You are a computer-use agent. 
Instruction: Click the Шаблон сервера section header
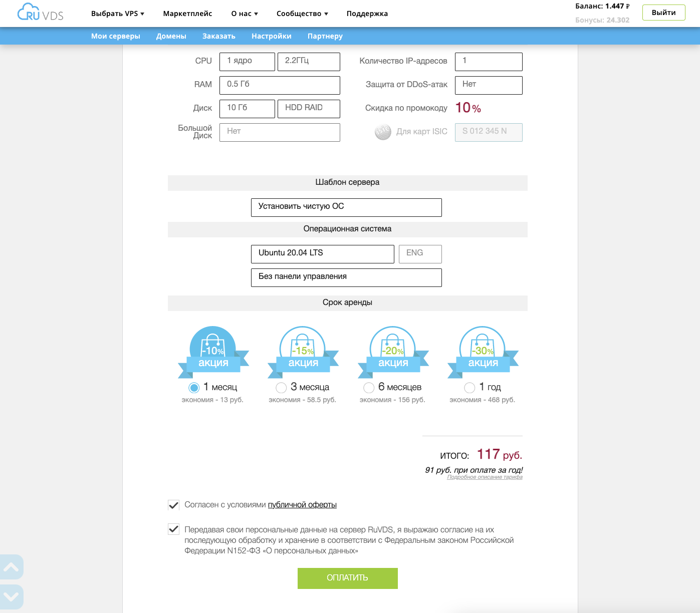[x=348, y=183]
